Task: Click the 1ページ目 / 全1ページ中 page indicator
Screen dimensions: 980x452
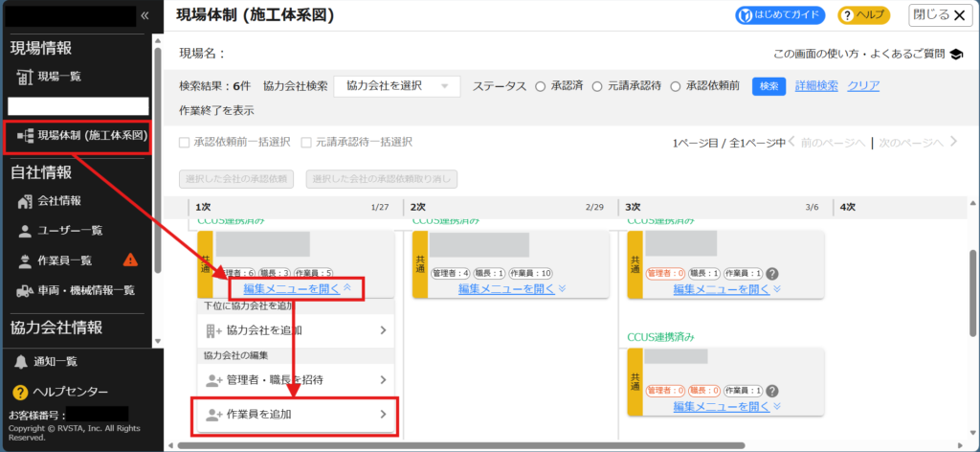Action: pyautogui.click(x=728, y=143)
